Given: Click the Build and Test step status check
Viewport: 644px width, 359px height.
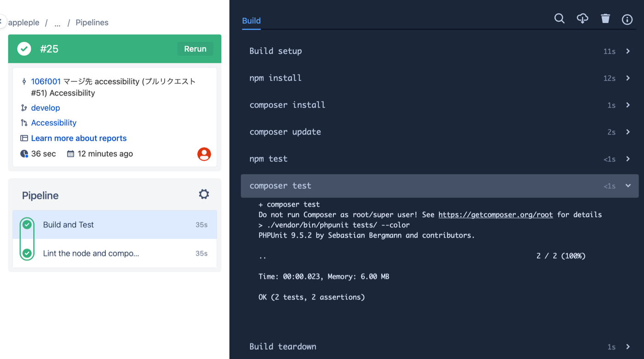Looking at the screenshot, I should point(27,224).
